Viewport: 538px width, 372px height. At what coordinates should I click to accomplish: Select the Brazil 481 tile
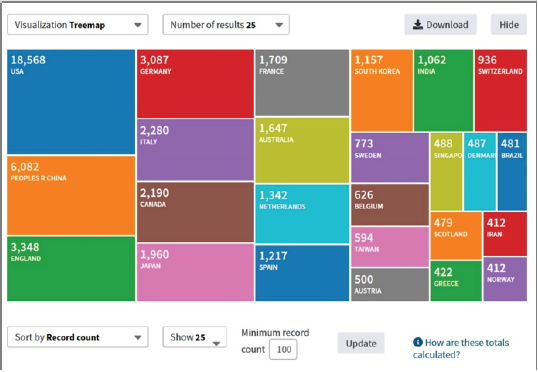(512, 172)
